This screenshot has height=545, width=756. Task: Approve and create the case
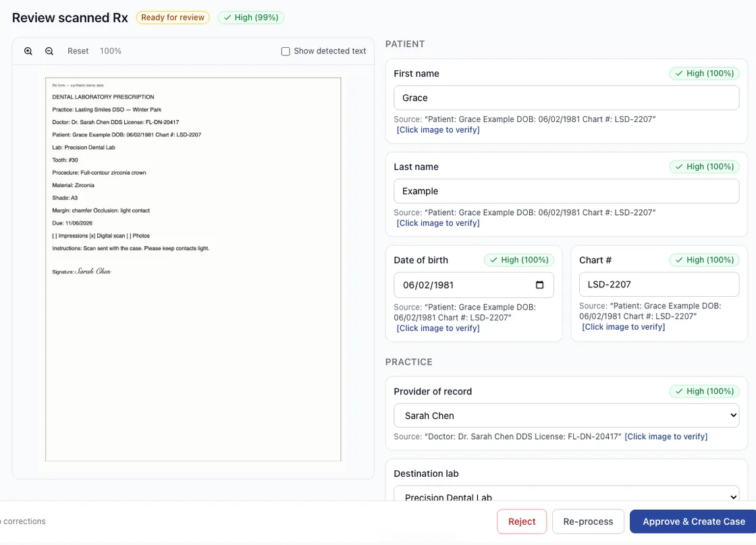coord(693,521)
